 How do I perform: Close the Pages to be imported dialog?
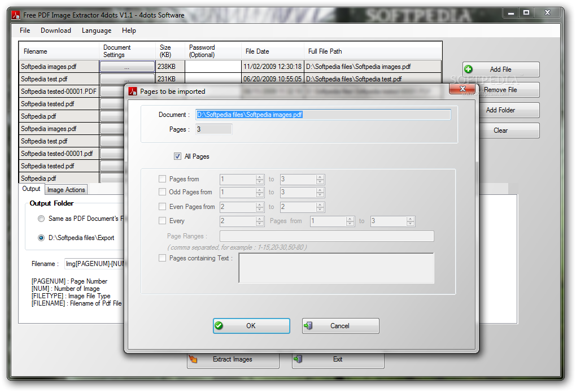pyautogui.click(x=462, y=89)
